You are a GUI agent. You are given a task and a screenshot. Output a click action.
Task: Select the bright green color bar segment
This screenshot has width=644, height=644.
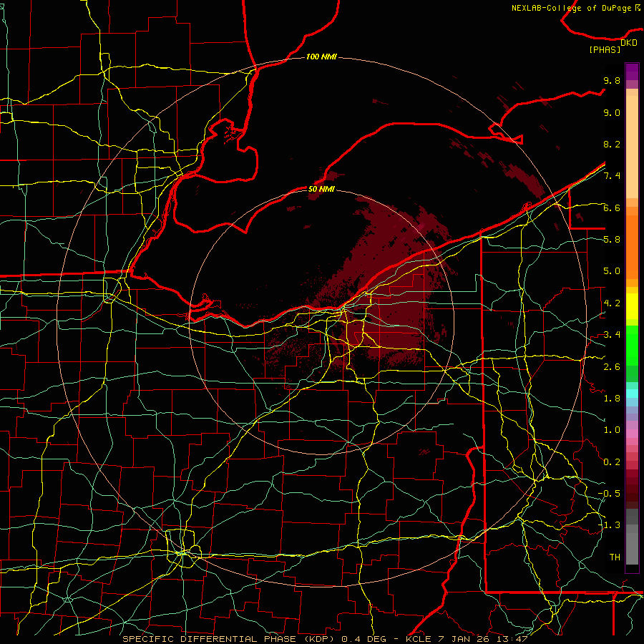(x=632, y=345)
